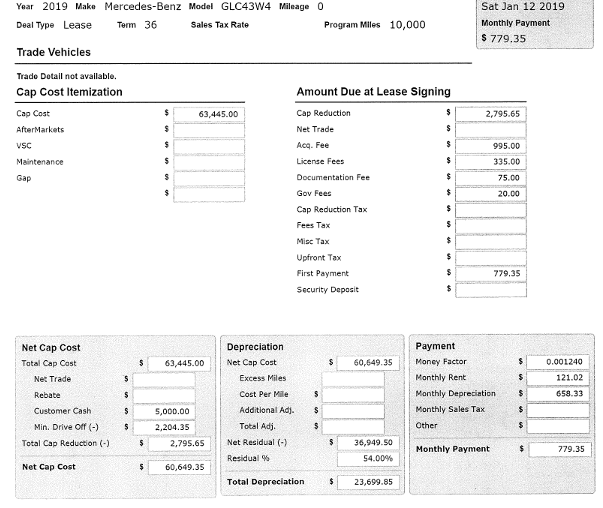Click the Monthly Depreciation field showing 658.33
This screenshot has width=603, height=508.
coord(558,394)
